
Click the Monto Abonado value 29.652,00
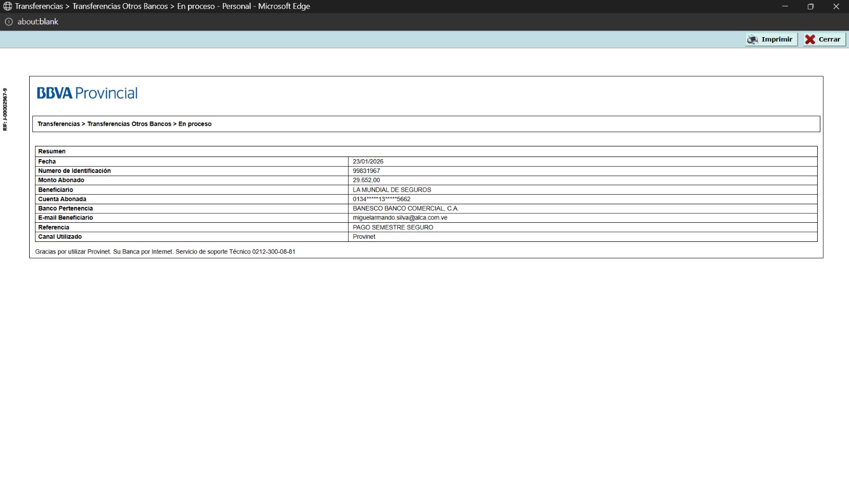pos(366,180)
